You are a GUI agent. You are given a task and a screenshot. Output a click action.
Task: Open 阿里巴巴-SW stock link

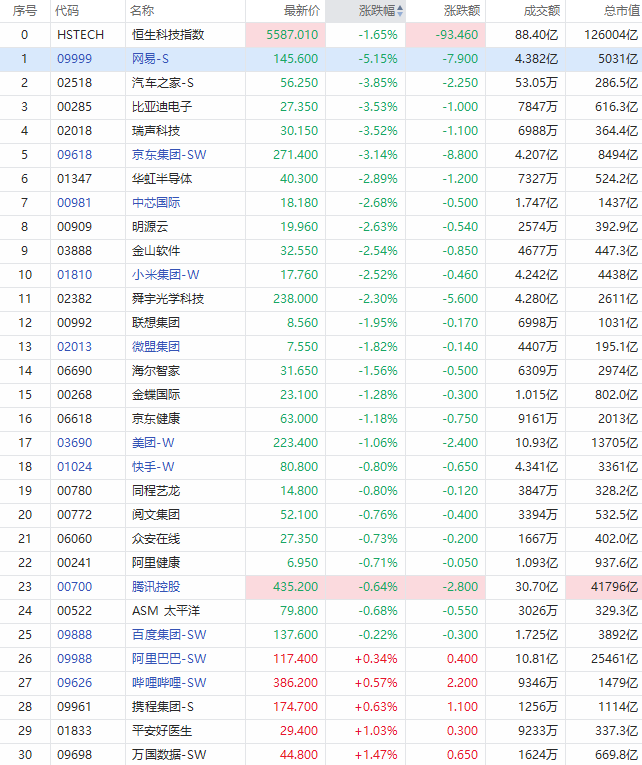click(169, 659)
